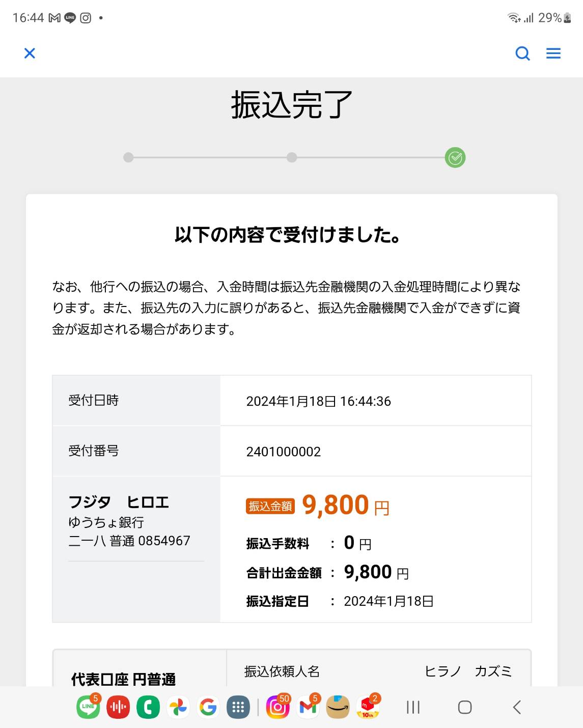583x728 pixels.
Task: Close the transfer page with the X icon
Action: 30,53
